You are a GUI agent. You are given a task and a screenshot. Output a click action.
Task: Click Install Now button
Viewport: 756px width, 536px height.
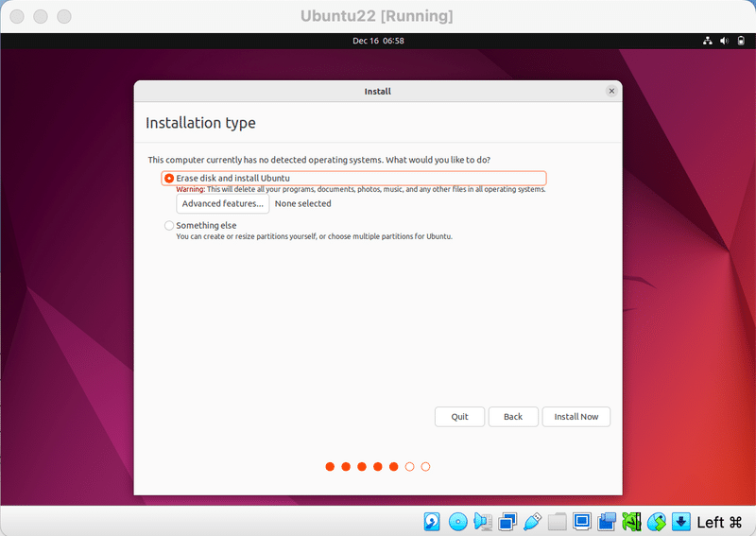coord(576,417)
